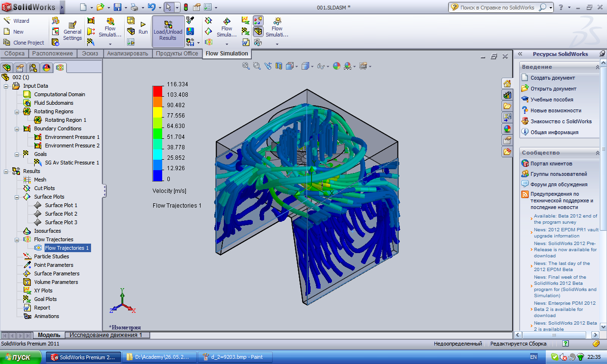Click the zoom to fit magnifier icon
The width and height of the screenshot is (607, 364).
click(246, 66)
